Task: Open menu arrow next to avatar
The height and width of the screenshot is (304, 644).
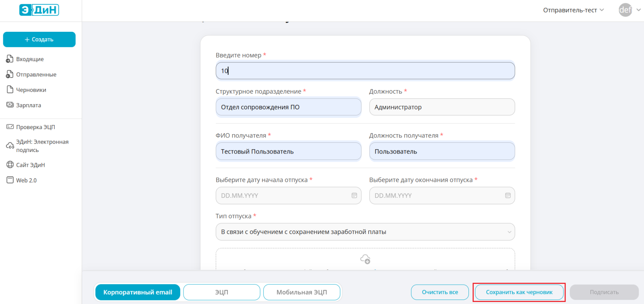Action: 638,10
